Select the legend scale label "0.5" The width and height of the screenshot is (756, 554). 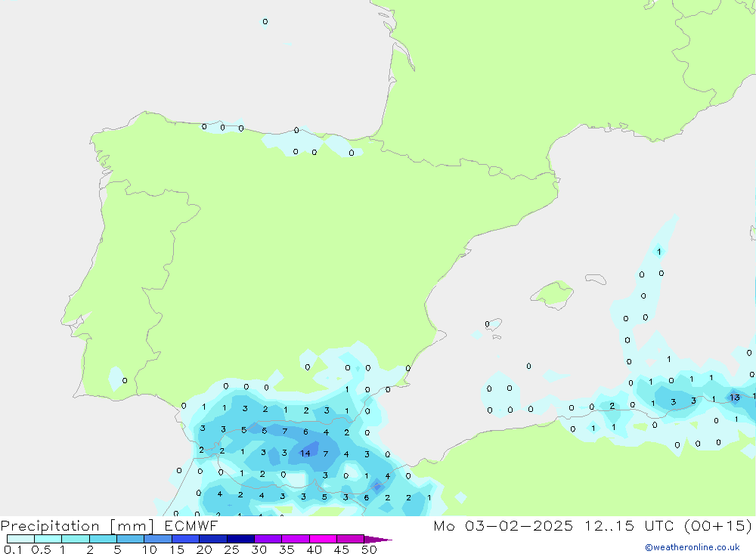tap(41, 549)
